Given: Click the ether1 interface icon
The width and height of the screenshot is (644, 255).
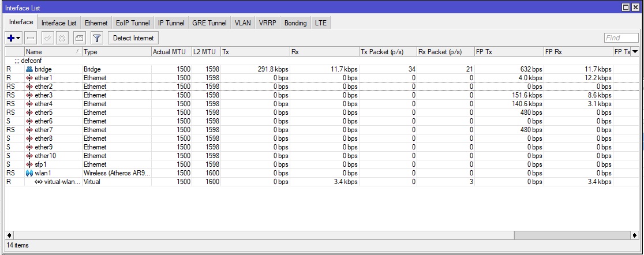Looking at the screenshot, I should (29, 78).
